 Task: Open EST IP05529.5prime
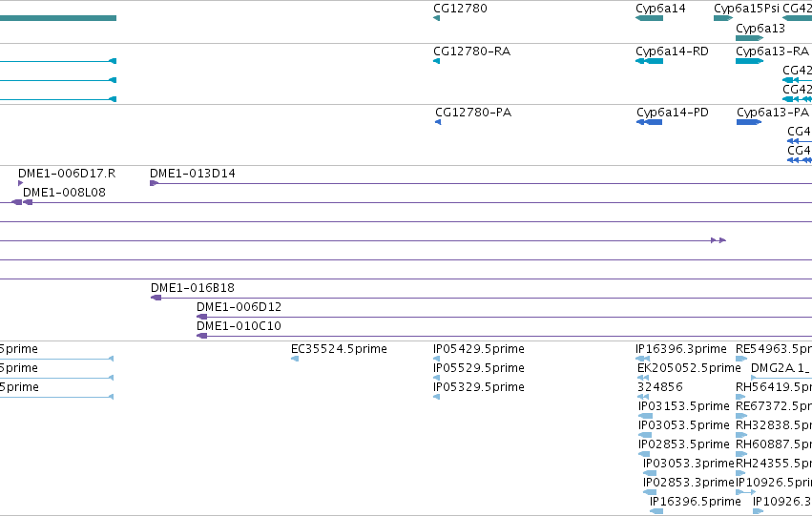[x=479, y=368]
